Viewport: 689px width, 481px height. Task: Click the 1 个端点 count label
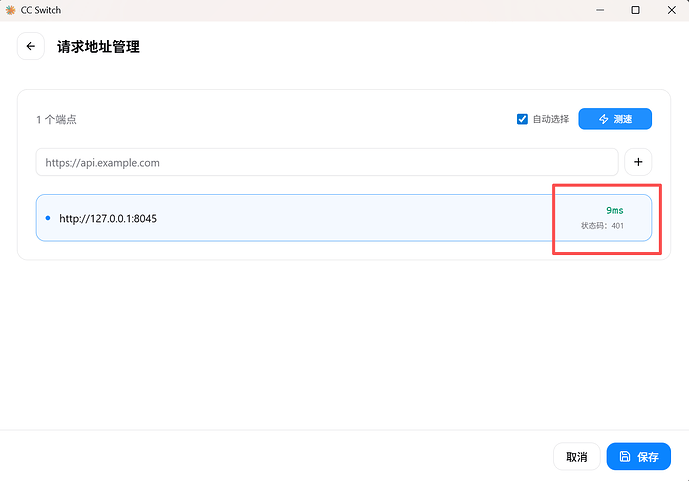(x=56, y=119)
